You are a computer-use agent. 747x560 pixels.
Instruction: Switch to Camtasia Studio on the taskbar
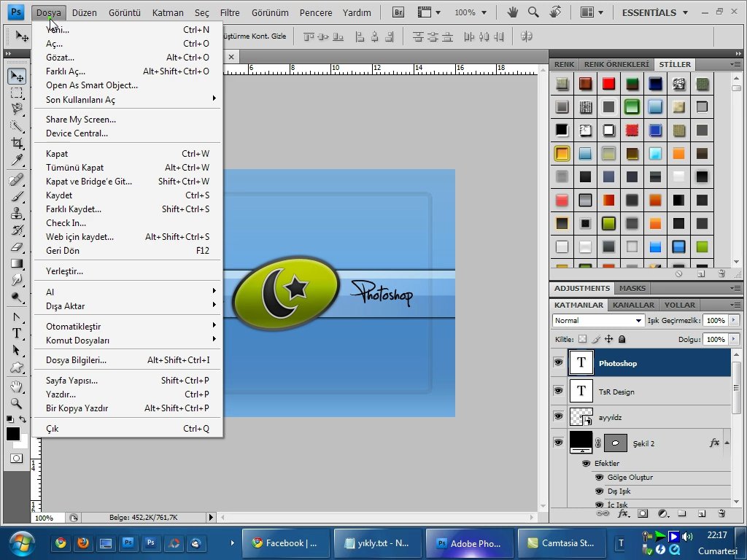(x=561, y=542)
